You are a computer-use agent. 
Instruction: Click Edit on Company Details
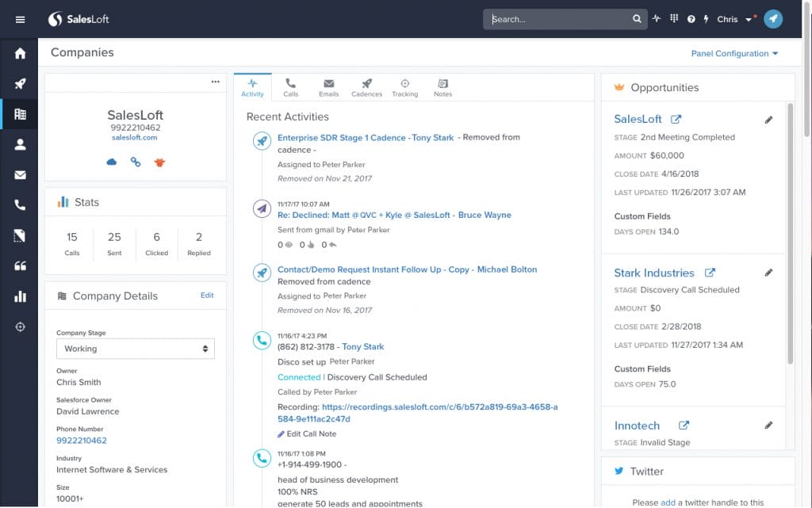point(207,295)
